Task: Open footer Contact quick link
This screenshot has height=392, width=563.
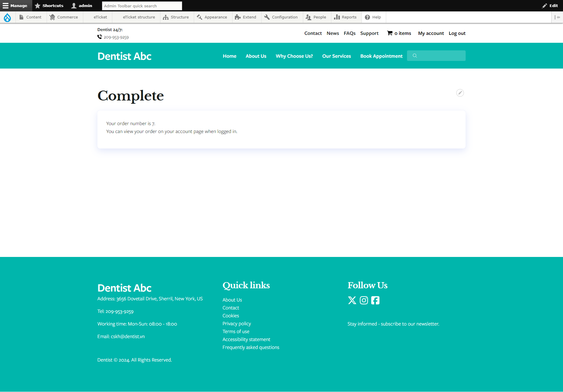Action: (x=230, y=308)
